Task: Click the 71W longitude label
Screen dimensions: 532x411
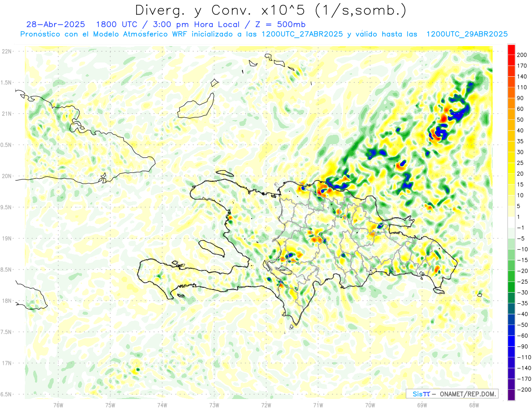Action: [x=318, y=404]
